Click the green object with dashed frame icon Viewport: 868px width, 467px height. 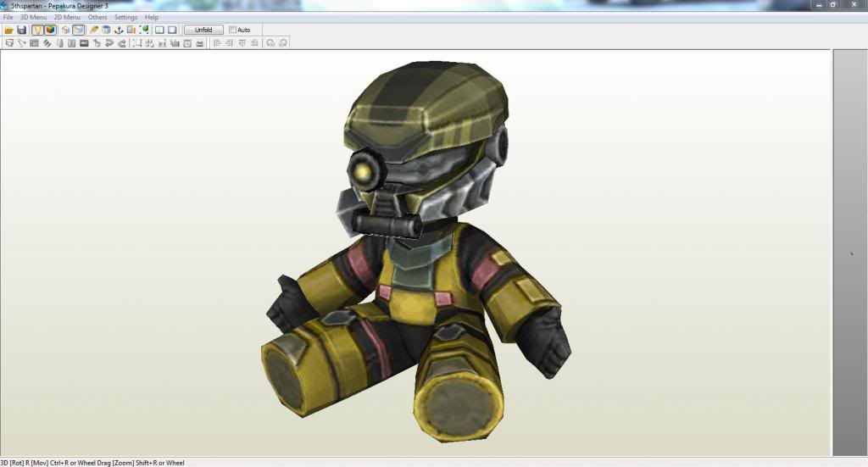point(144,30)
